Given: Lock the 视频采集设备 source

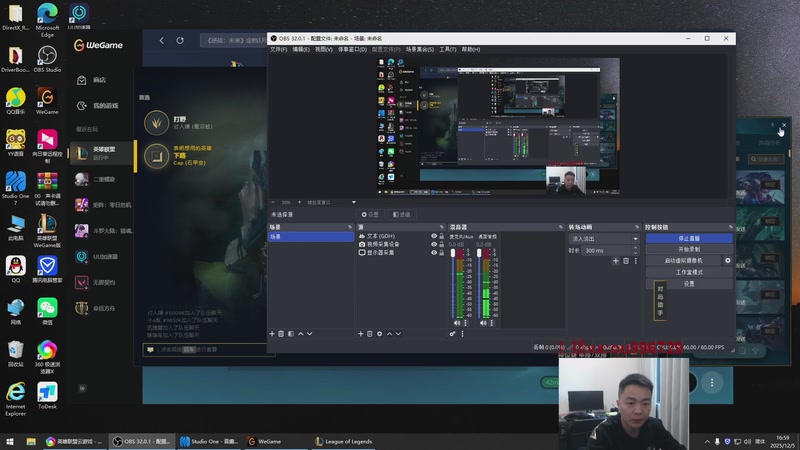Looking at the screenshot, I should click(x=442, y=244).
